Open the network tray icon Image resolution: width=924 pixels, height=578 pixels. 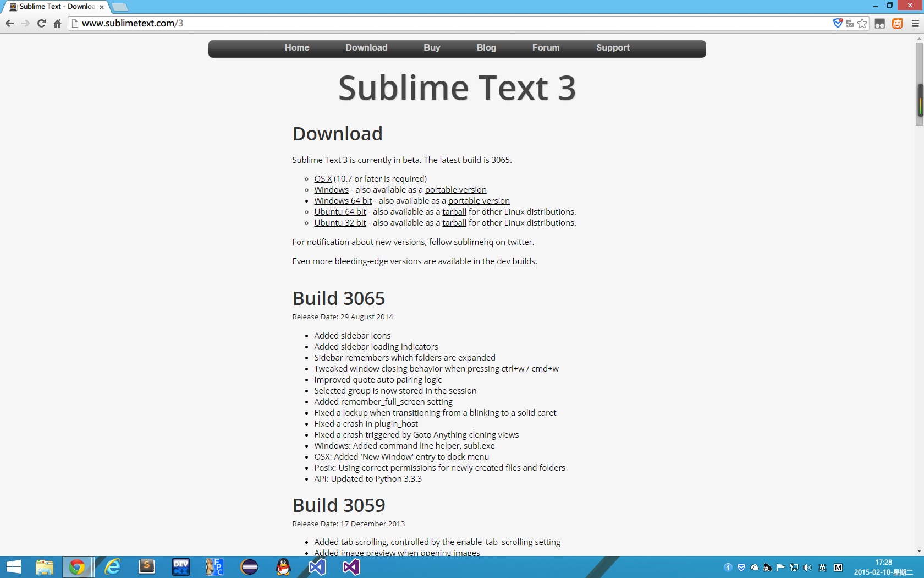pos(794,568)
